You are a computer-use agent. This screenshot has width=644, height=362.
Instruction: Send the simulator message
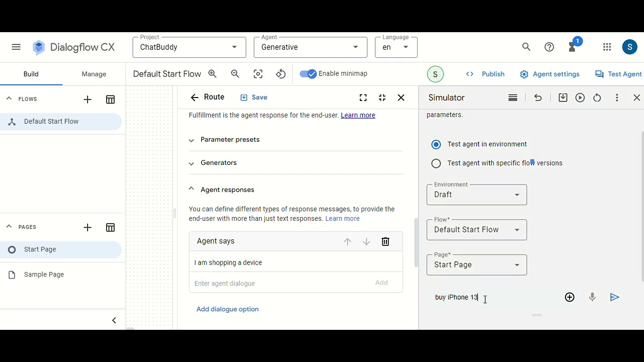[x=614, y=298]
